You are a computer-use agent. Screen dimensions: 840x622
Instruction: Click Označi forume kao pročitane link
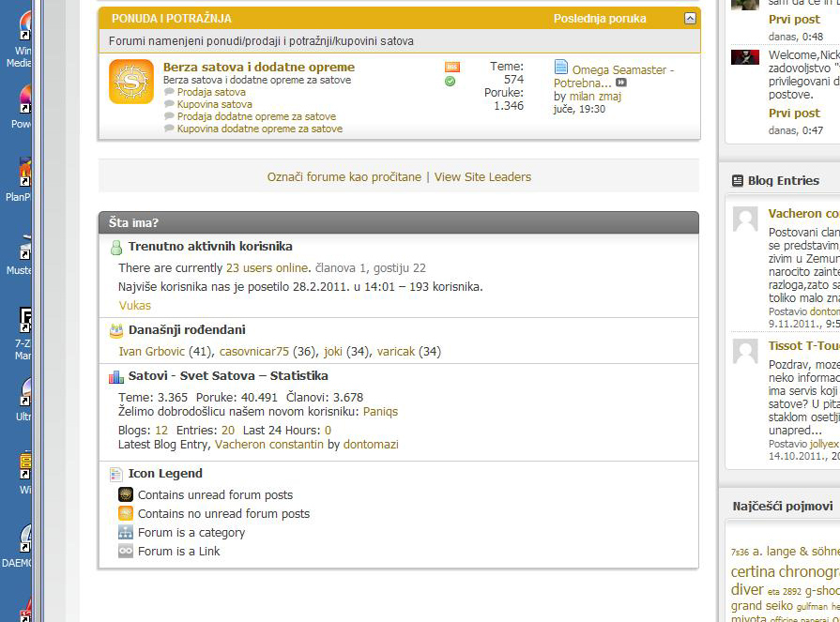click(x=344, y=176)
